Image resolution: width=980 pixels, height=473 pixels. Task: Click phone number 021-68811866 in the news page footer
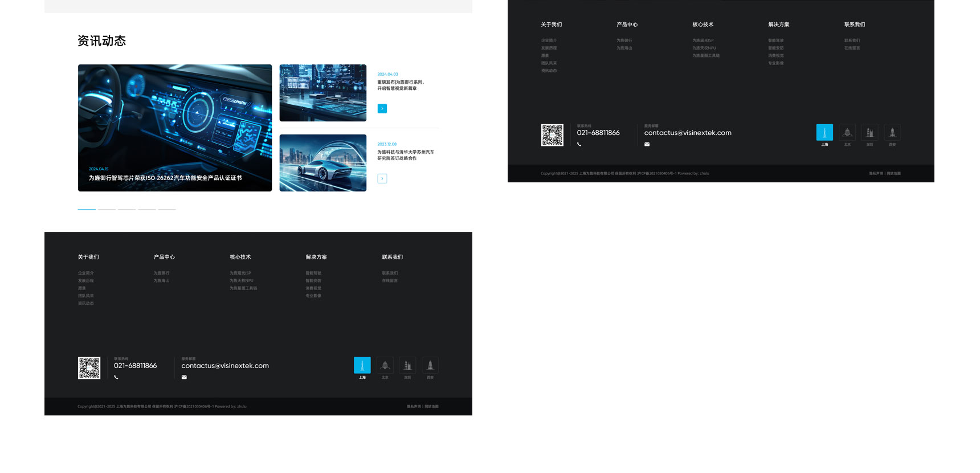point(135,366)
